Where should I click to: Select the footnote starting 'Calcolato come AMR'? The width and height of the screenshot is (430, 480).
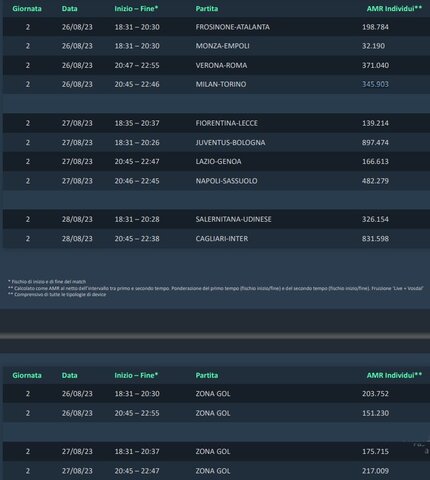216,288
